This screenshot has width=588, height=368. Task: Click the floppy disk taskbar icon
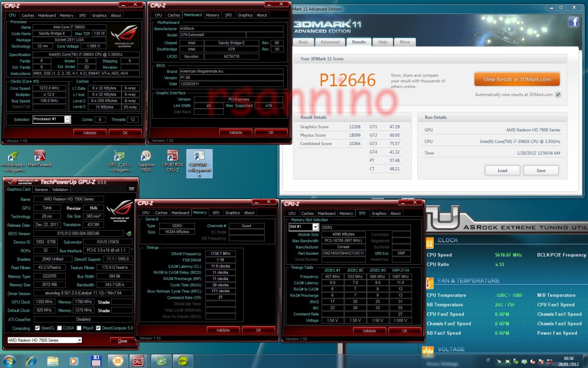(x=96, y=361)
